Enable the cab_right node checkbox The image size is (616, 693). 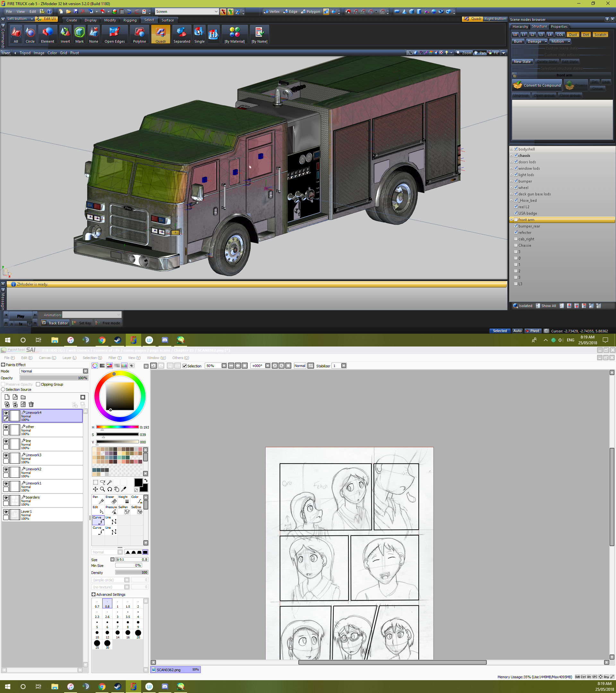click(x=516, y=239)
